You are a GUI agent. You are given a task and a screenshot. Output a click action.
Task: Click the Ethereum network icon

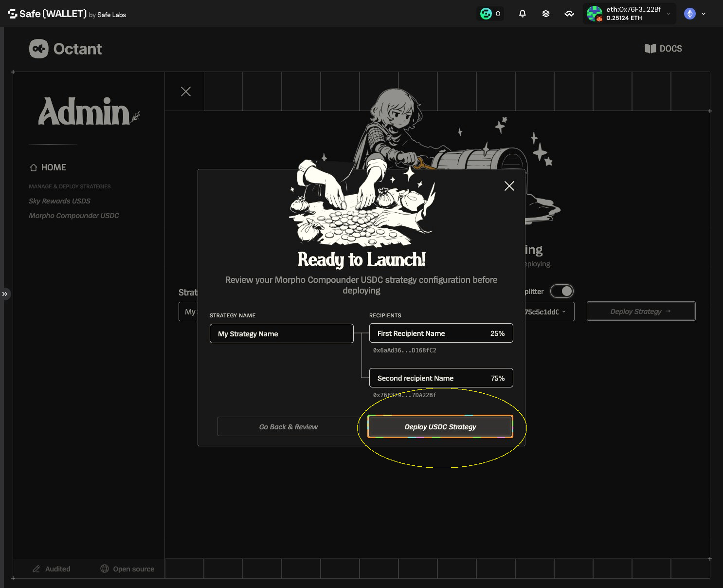[690, 14]
